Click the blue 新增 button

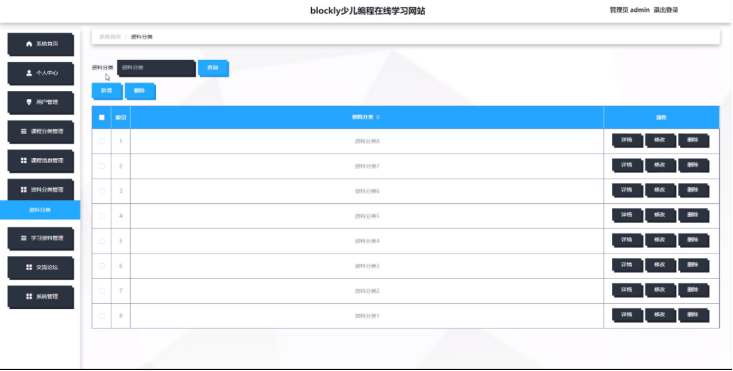[x=107, y=91]
